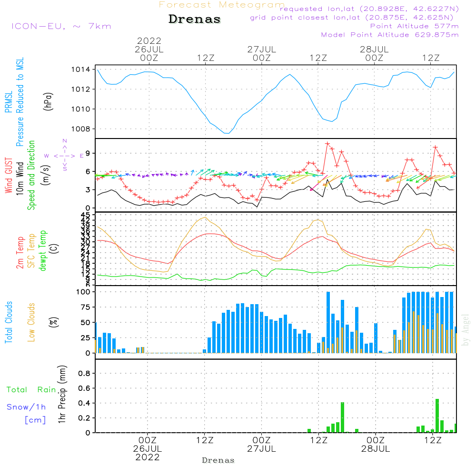This screenshot has height=476, width=476.
Task: Click the green "dewpt Temp" label
Action: (x=42, y=250)
